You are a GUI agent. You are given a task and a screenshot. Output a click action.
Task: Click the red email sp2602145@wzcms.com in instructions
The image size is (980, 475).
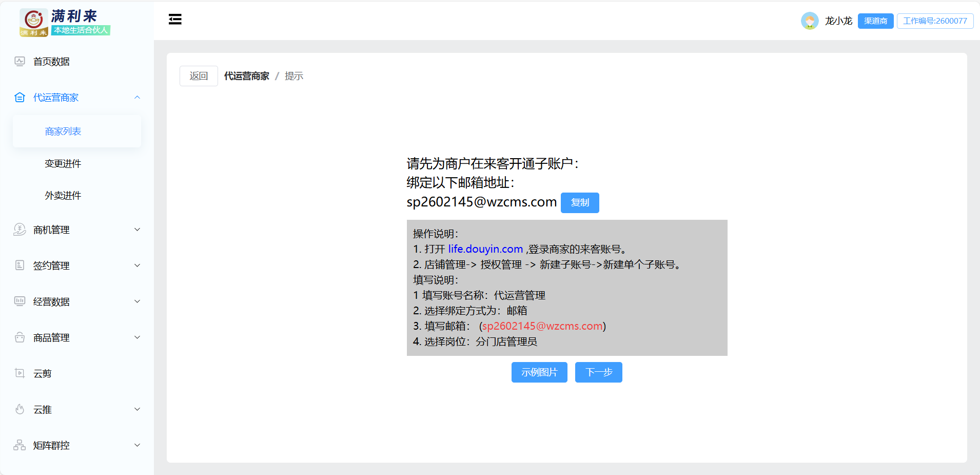(x=542, y=326)
